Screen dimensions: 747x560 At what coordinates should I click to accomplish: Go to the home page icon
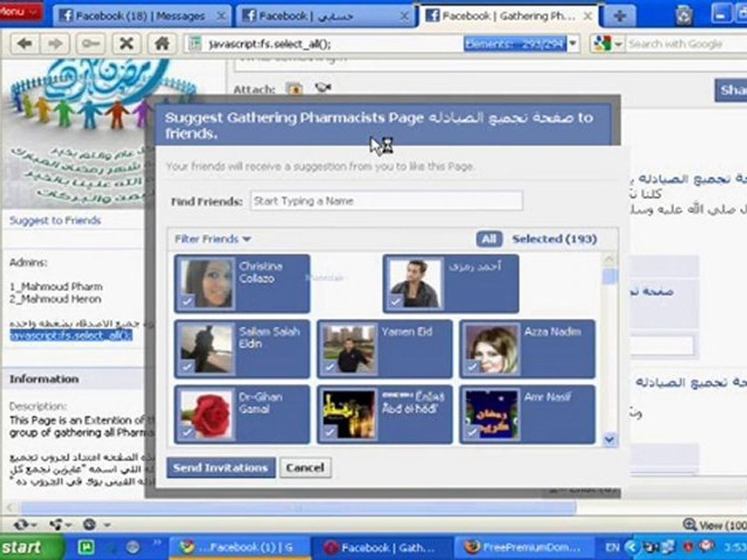tap(162, 44)
